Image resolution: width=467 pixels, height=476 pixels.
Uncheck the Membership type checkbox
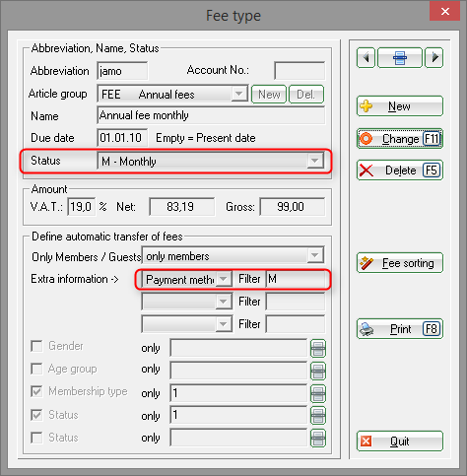coord(36,391)
